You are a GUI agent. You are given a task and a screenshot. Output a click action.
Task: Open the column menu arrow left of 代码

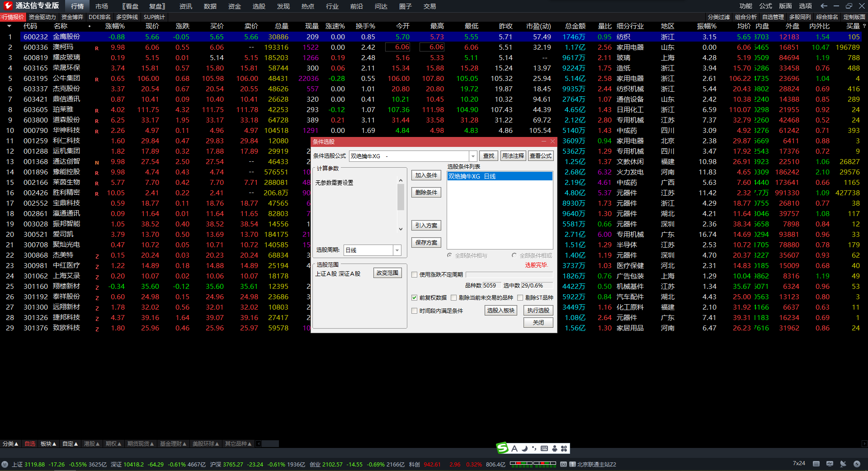coord(9,26)
